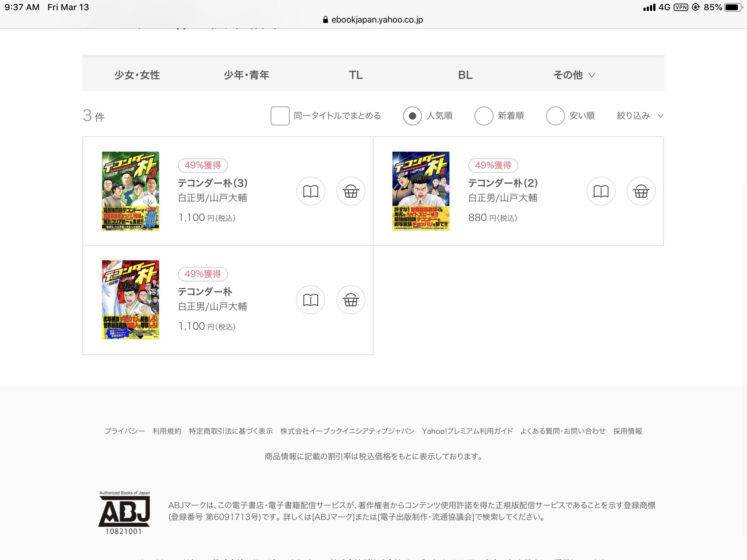Open テコンダー朴(2) title link
The image size is (747, 560).
(503, 183)
